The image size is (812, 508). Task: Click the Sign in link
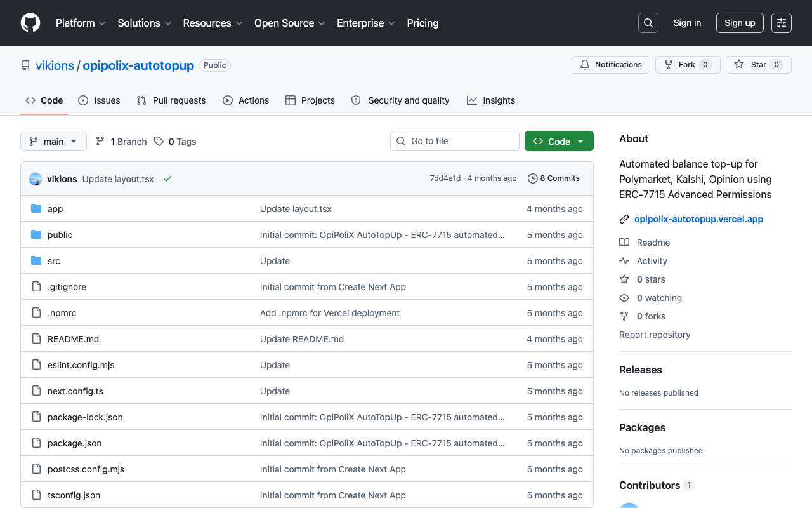click(687, 23)
